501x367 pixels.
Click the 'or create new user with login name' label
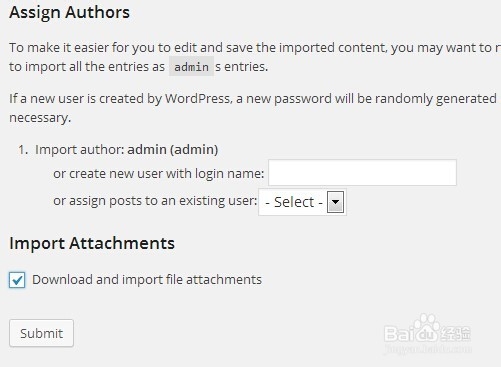click(159, 173)
